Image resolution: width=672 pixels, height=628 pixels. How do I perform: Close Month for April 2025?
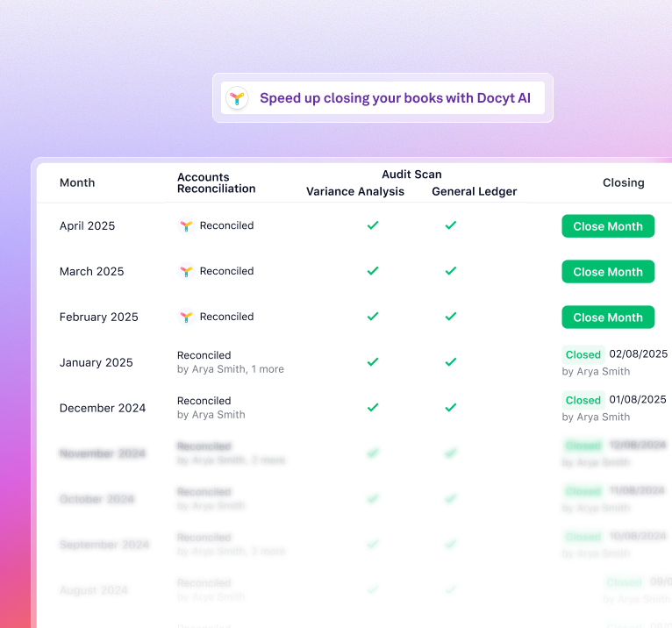[608, 226]
